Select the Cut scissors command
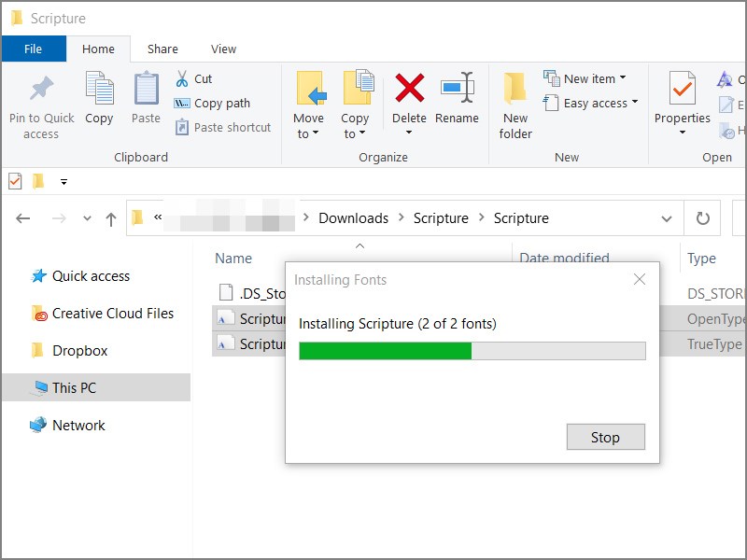The height and width of the screenshot is (560, 747). click(x=194, y=78)
